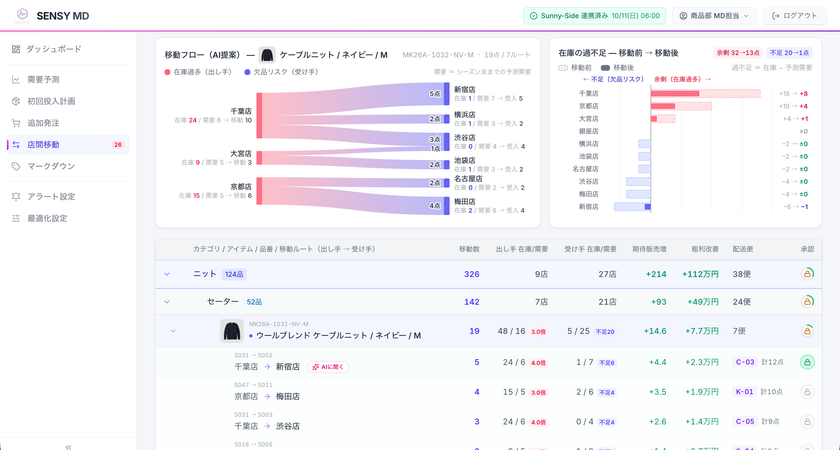840x450 pixels.
Task: Toggle the green approval lock for 千葉店→新宿店
Action: (807, 362)
